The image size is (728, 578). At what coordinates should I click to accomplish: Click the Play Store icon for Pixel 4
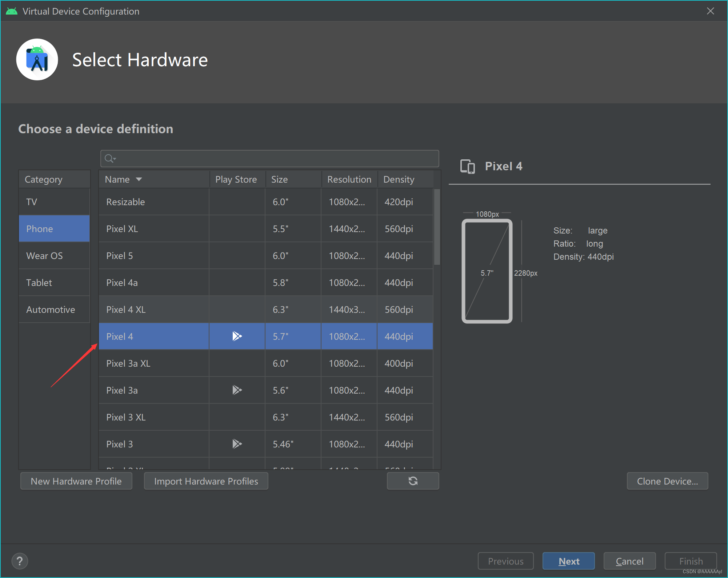[x=235, y=336]
